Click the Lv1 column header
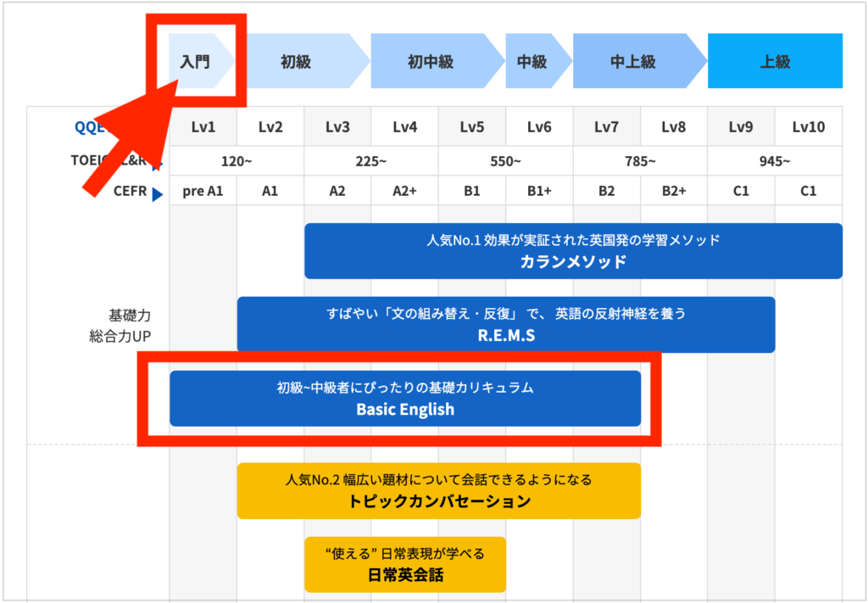This screenshot has width=868, height=603. pyautogui.click(x=203, y=127)
